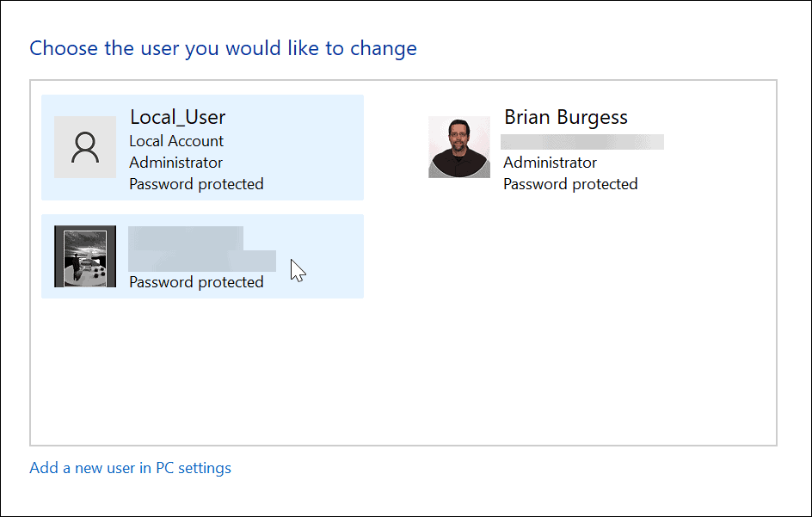This screenshot has width=812, height=517.
Task: Open Add a new user in PC settings
Action: [130, 468]
